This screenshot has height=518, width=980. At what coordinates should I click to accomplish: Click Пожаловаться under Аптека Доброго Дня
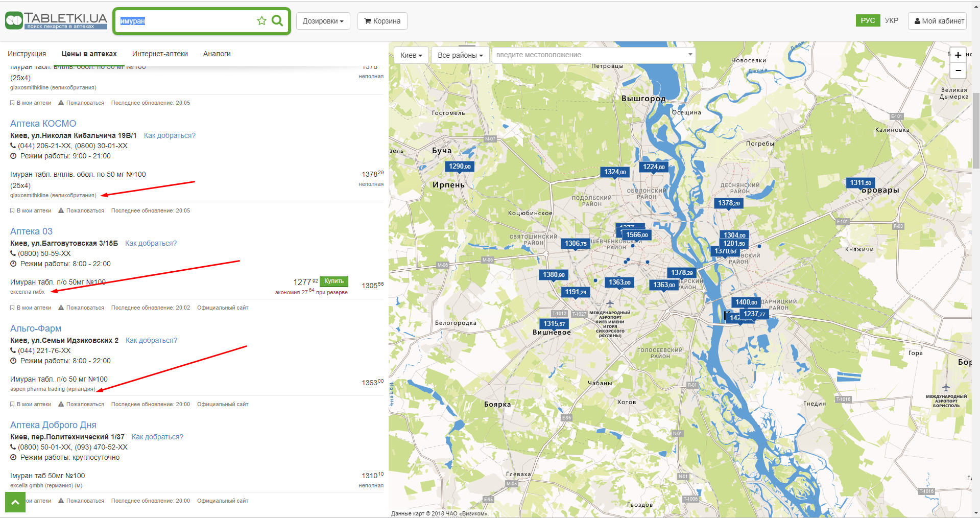tap(81, 501)
